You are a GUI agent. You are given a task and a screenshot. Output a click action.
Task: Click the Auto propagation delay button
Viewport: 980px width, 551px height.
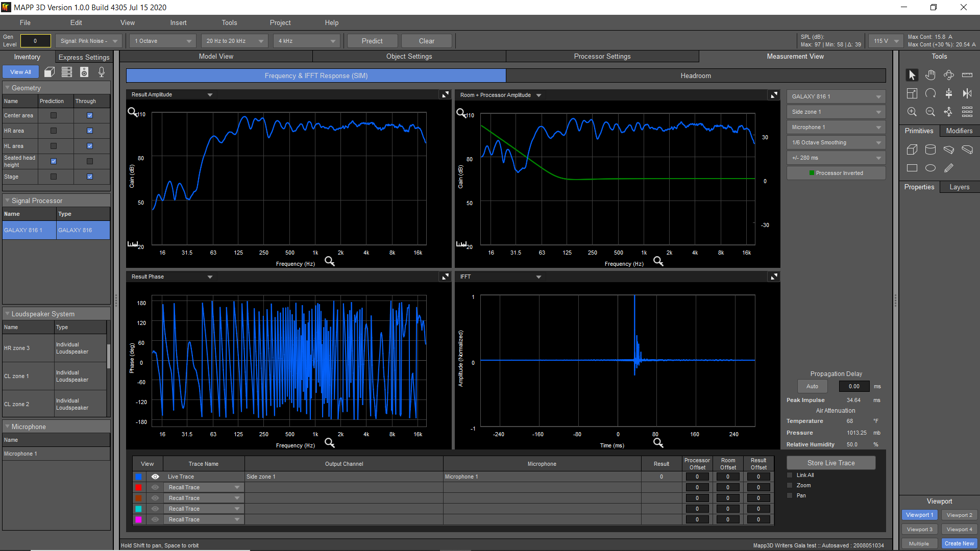click(x=812, y=386)
